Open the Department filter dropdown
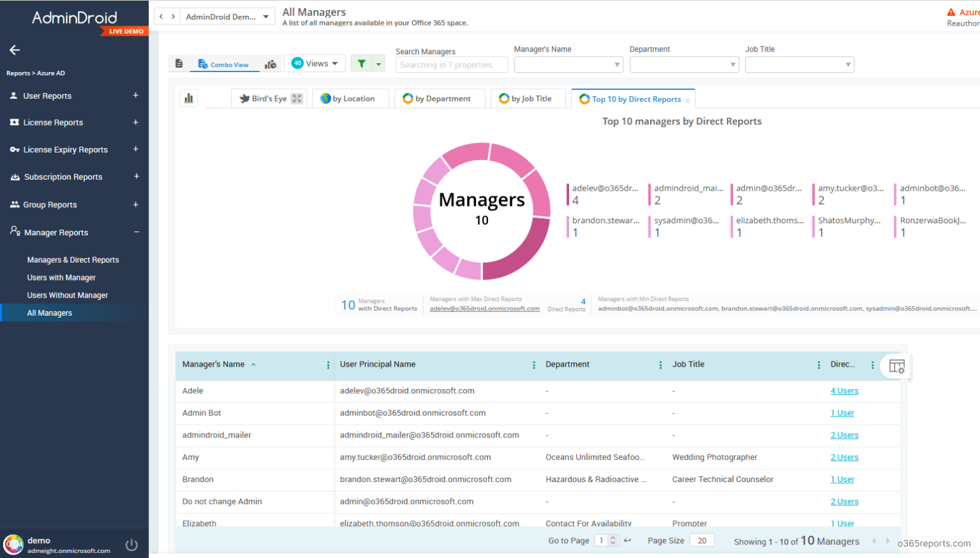Viewport: 980px width, 558px height. pos(684,64)
